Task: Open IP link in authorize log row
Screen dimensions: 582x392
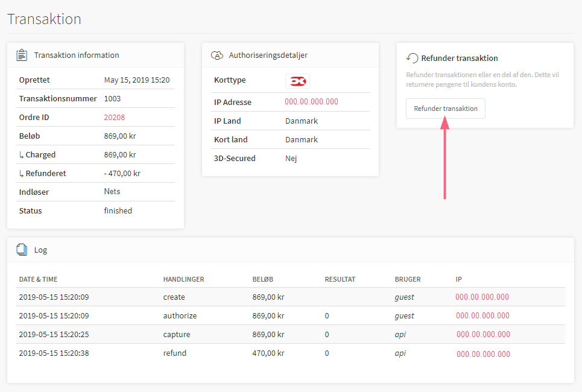Action: pos(482,315)
